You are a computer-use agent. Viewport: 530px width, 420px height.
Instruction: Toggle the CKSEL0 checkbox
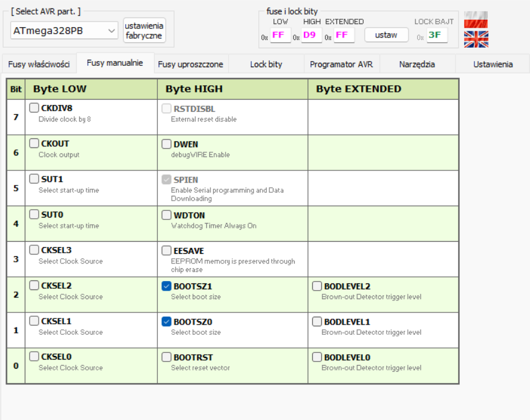click(34, 357)
